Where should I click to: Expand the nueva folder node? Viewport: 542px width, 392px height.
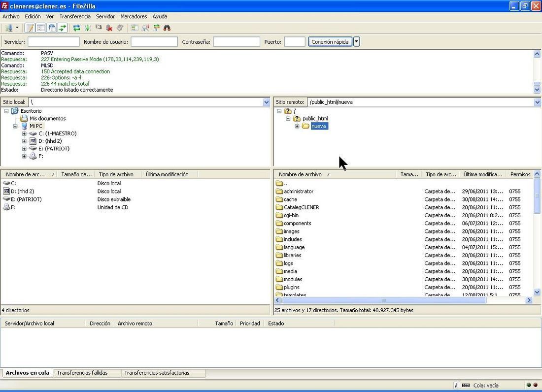click(297, 126)
